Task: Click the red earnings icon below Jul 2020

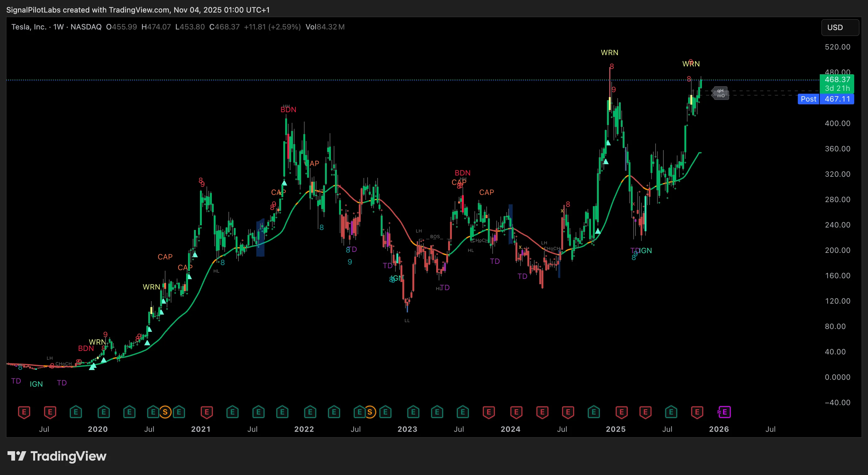Action: [50, 412]
